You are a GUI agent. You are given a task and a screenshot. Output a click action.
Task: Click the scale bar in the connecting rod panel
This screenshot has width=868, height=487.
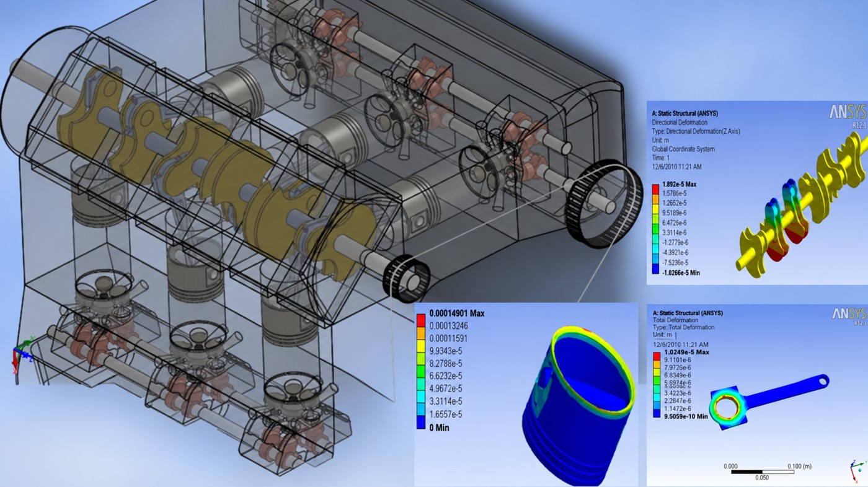point(762,472)
